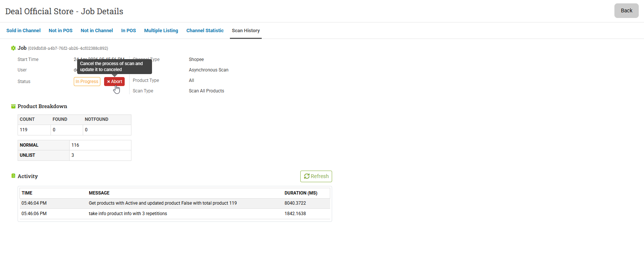This screenshot has height=263, width=644.
Task: View the Channel Statistic tab
Action: (x=205, y=31)
